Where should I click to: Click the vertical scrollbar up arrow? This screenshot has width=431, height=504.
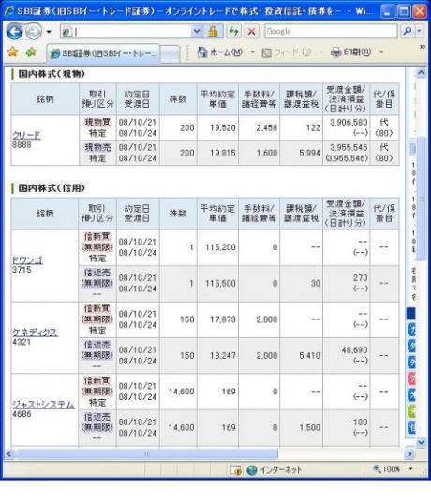[x=421, y=73]
